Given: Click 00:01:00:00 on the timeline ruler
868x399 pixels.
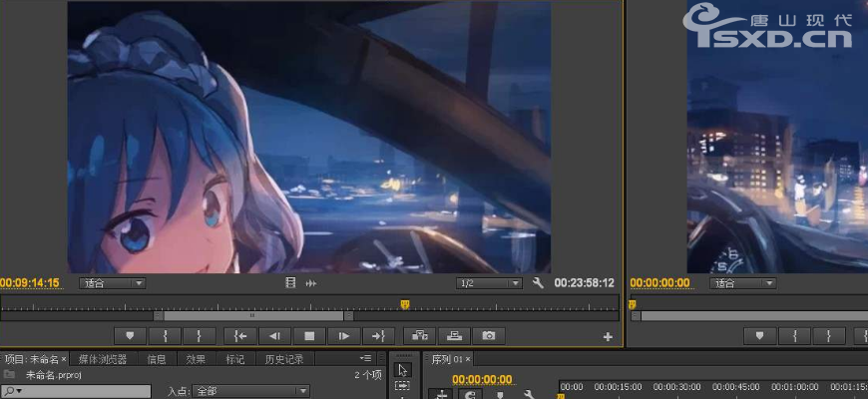Looking at the screenshot, I should pyautogui.click(x=795, y=387).
